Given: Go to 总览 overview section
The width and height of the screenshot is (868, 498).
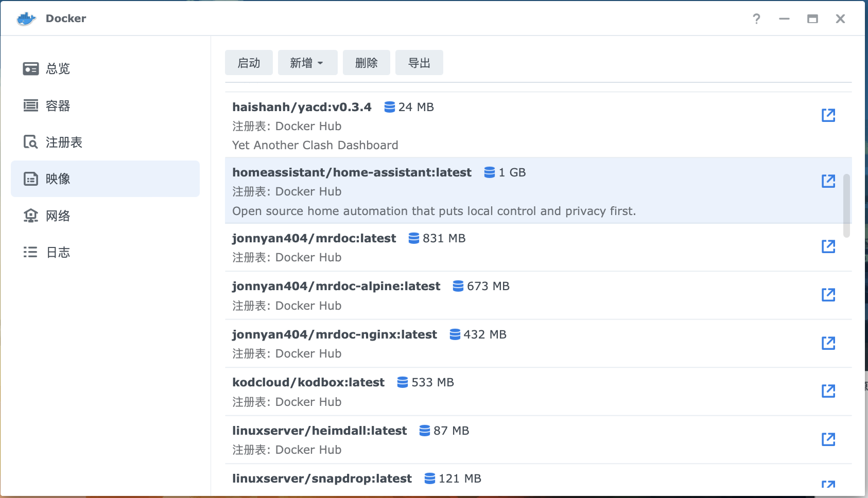Looking at the screenshot, I should point(105,68).
